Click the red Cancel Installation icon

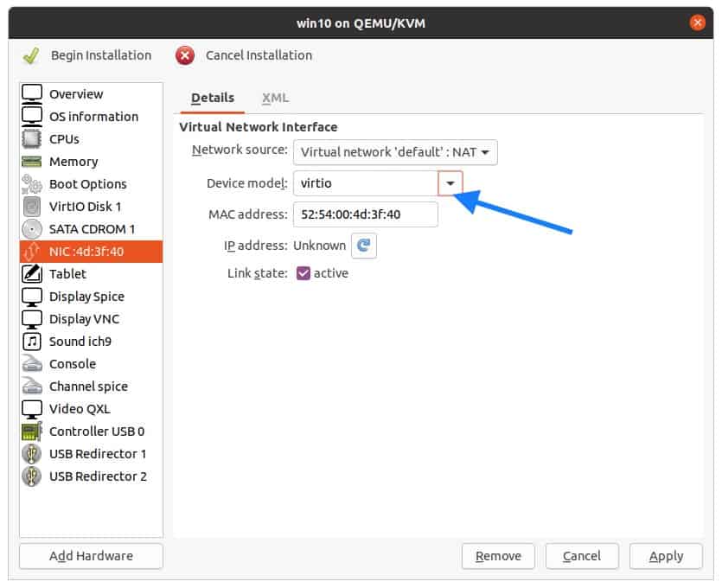coord(185,55)
